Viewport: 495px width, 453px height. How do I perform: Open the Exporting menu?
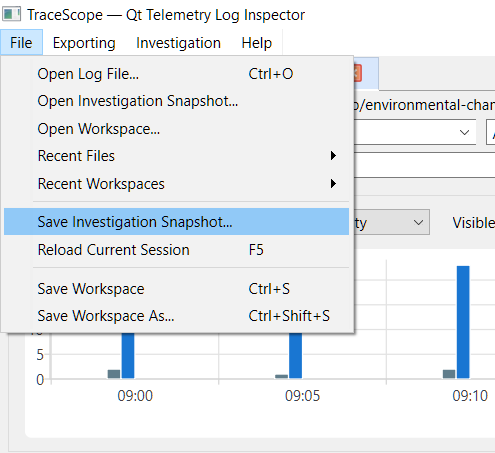pyautogui.click(x=84, y=43)
